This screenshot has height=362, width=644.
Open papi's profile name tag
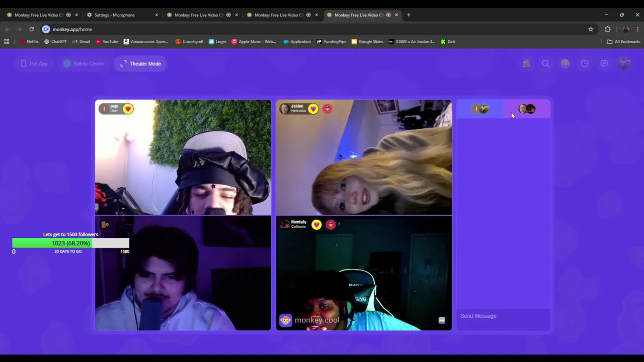[111, 108]
